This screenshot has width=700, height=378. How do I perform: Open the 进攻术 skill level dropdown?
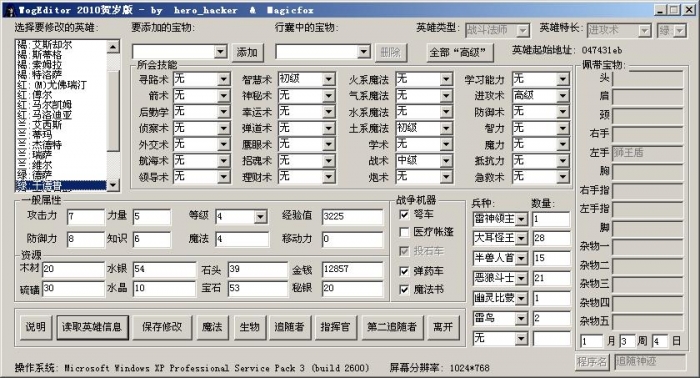[562, 96]
